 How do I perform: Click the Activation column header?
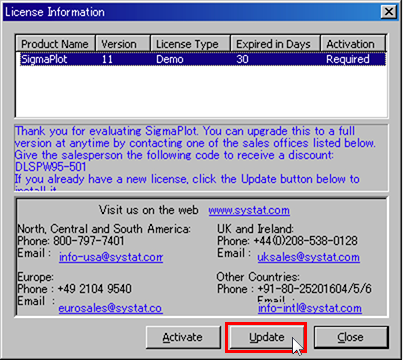click(x=353, y=44)
